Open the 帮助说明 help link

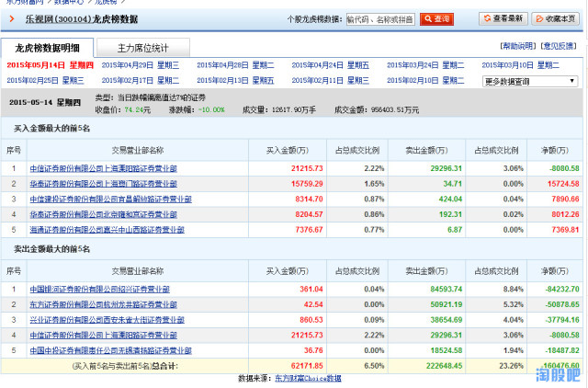pos(517,46)
